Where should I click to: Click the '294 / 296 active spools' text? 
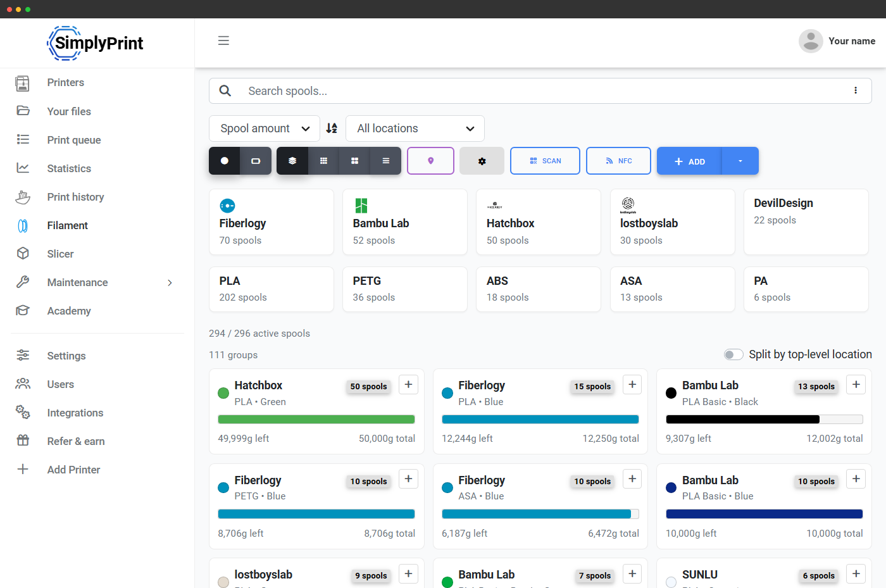click(x=259, y=334)
